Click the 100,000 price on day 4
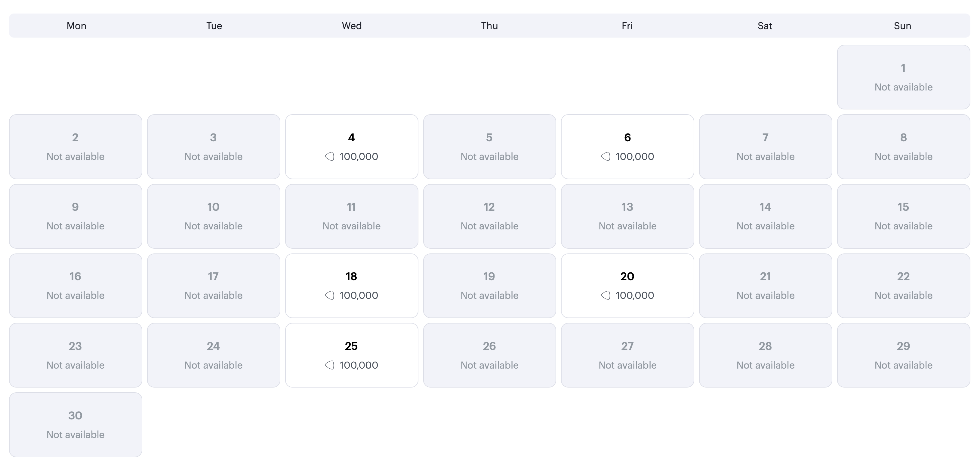 coord(359,156)
